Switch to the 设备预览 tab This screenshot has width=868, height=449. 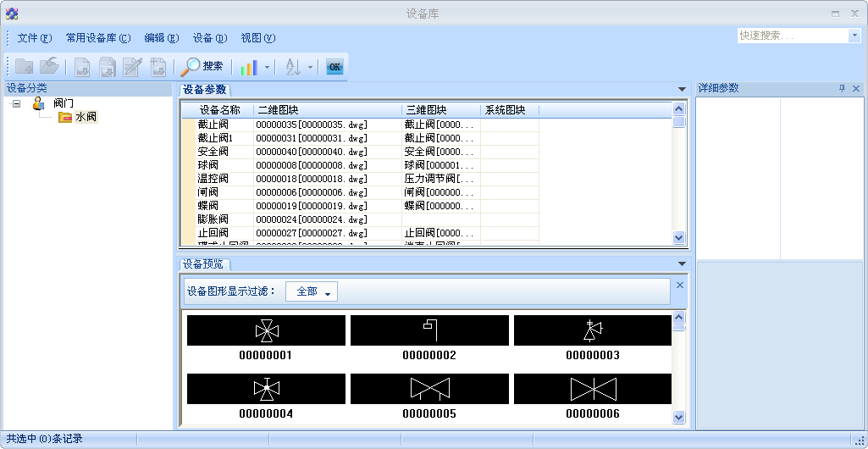203,264
